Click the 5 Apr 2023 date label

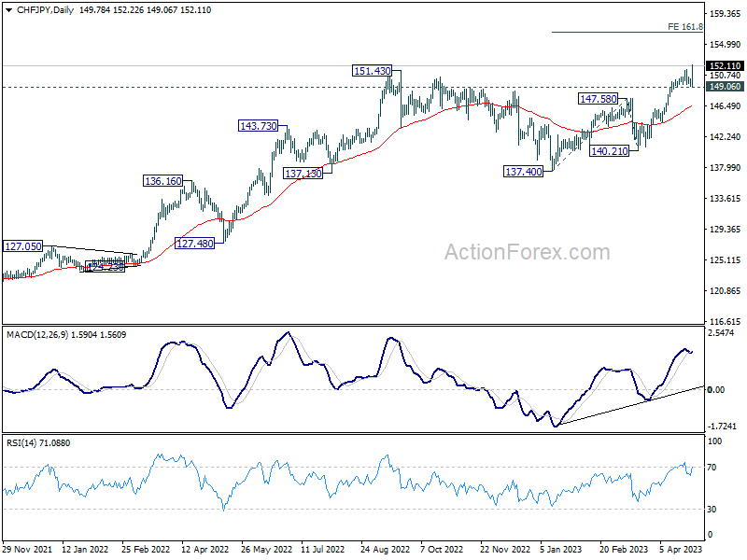pos(681,549)
